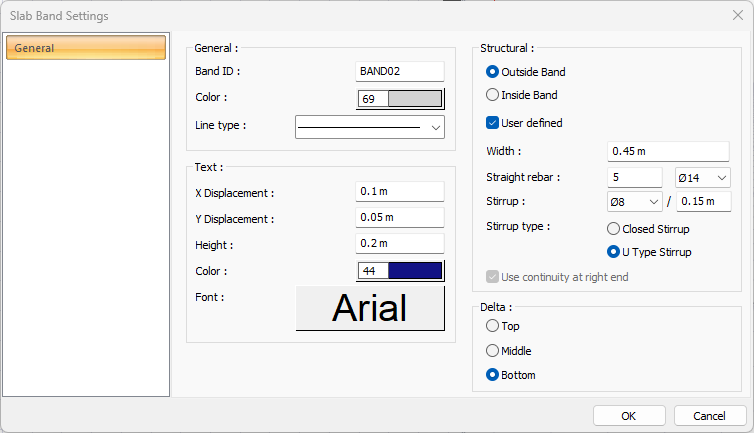
Task: Click the Y Displacement field
Action: tap(400, 218)
